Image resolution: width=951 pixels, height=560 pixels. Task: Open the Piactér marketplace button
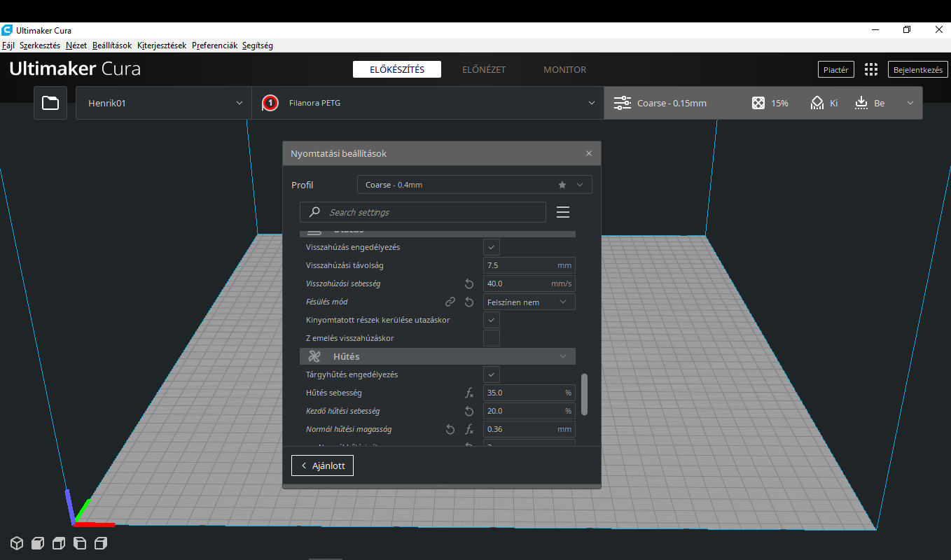(x=836, y=69)
